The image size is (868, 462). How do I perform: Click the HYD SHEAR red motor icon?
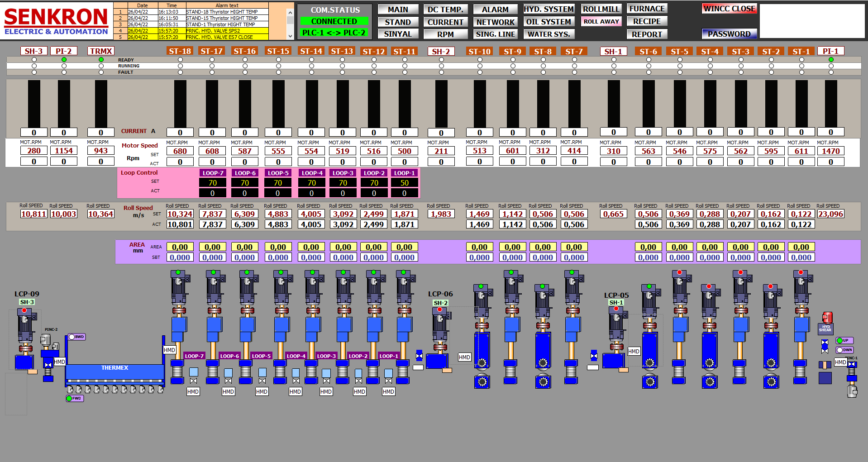pos(827,317)
